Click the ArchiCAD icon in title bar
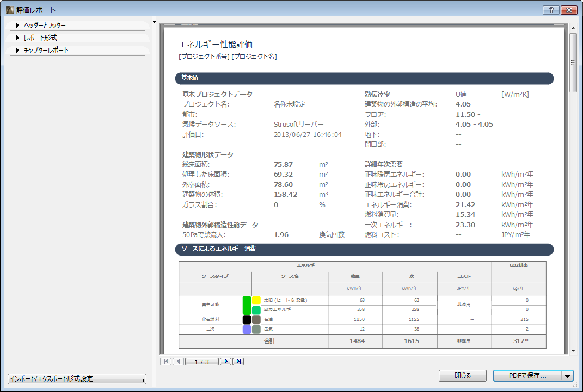 (x=10, y=10)
